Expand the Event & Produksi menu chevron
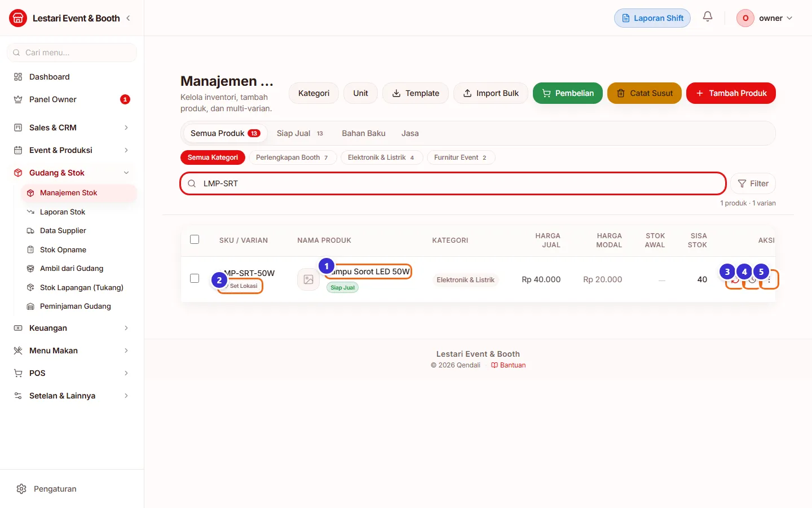The width and height of the screenshot is (812, 508). coord(126,150)
